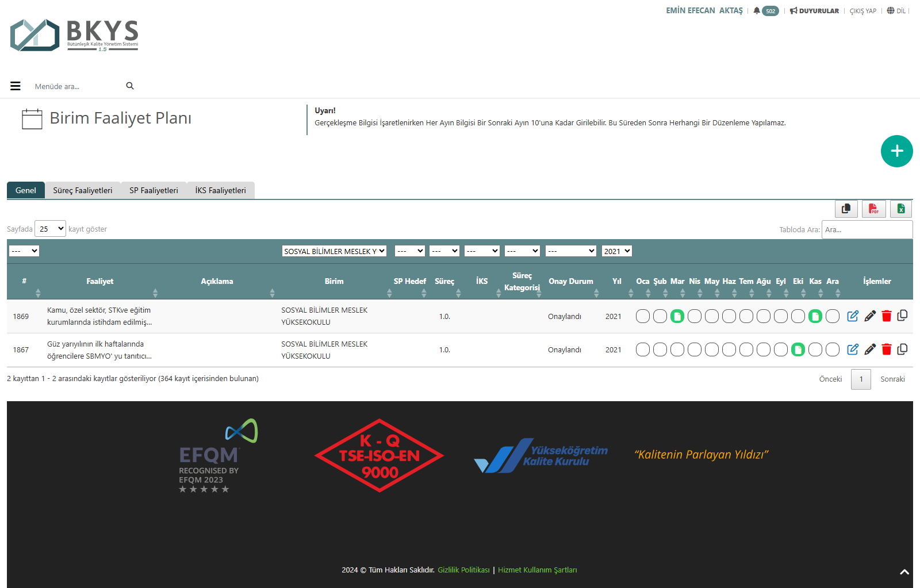The height and width of the screenshot is (588, 920).
Task: Duplicate activity 1869 using copy icon
Action: tap(902, 316)
